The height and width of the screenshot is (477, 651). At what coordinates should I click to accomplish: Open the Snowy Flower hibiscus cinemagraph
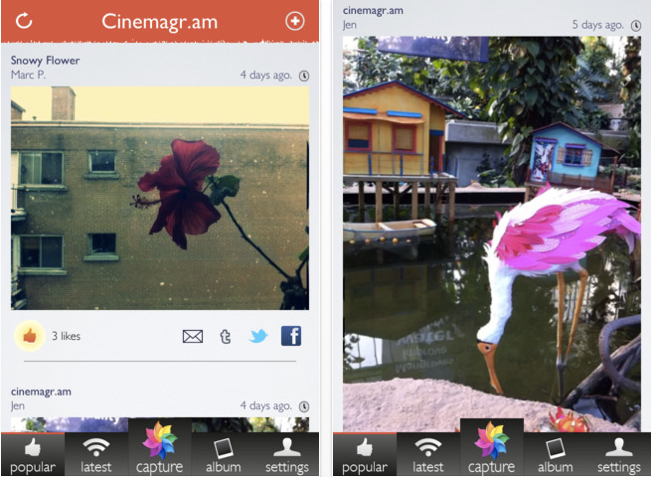pos(160,198)
